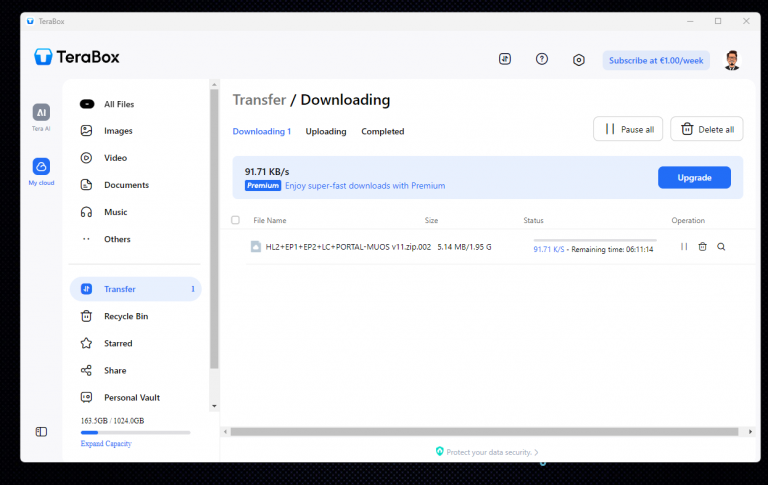This screenshot has width=768, height=485.
Task: Click the 91.71 KB/s speed banner text
Action: pos(267,171)
